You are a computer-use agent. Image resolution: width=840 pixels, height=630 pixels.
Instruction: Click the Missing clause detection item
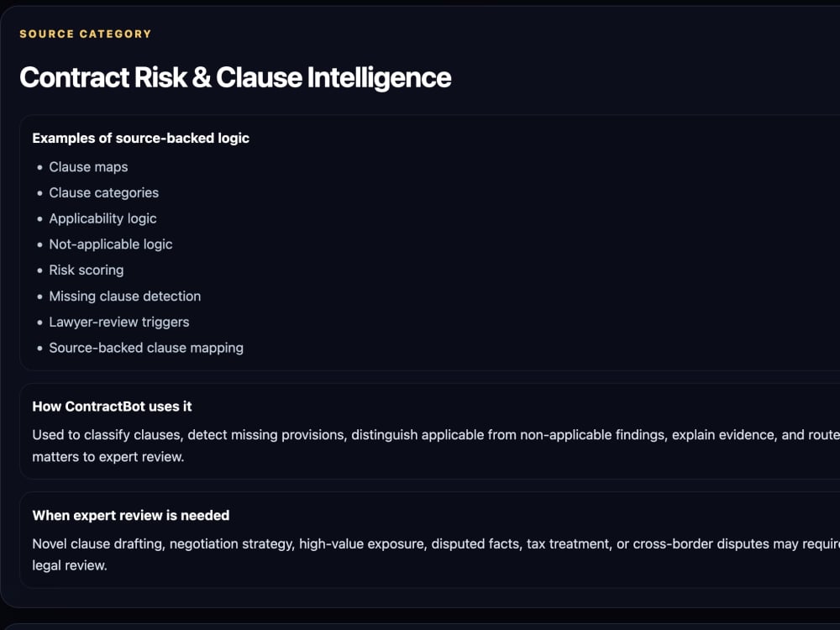[125, 297]
